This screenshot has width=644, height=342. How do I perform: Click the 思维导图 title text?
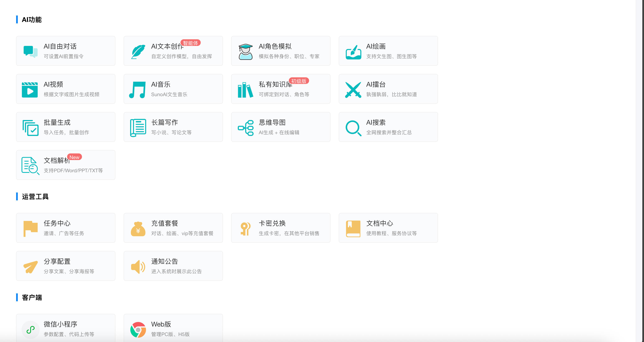(x=272, y=122)
